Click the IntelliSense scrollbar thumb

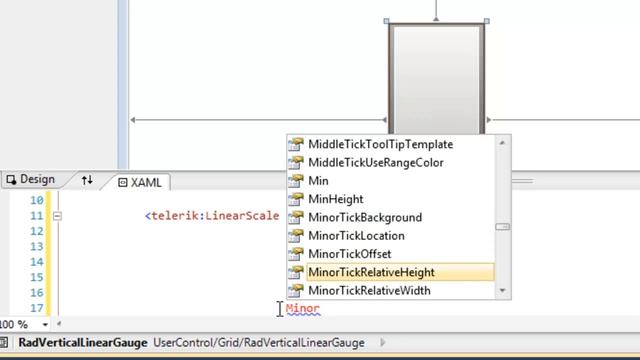(502, 227)
